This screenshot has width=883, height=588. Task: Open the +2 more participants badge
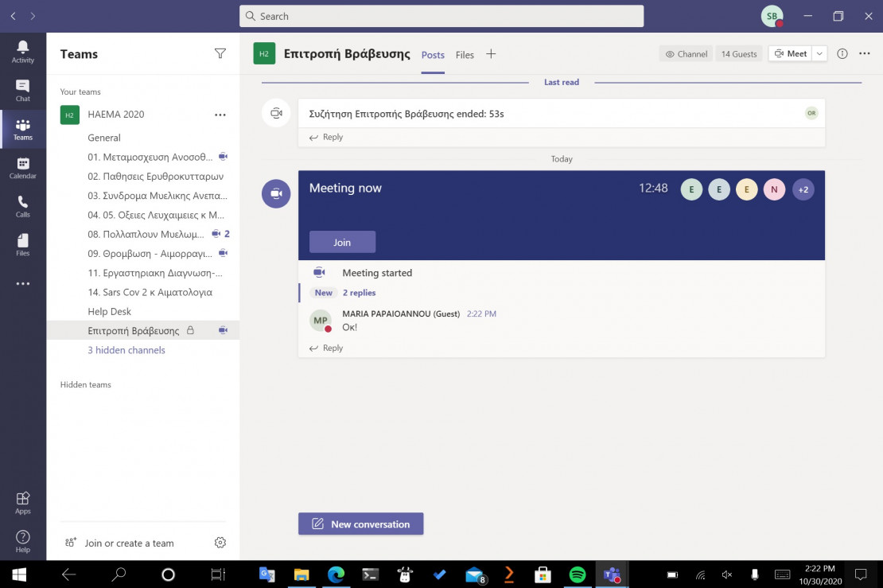[x=803, y=190]
